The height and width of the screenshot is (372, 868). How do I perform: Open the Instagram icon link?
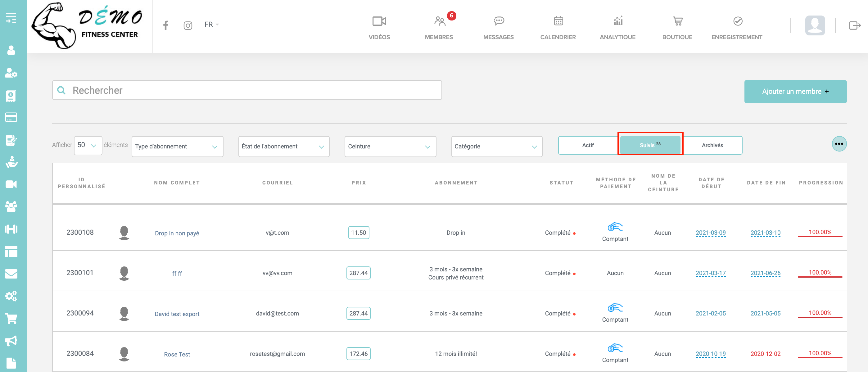(188, 25)
